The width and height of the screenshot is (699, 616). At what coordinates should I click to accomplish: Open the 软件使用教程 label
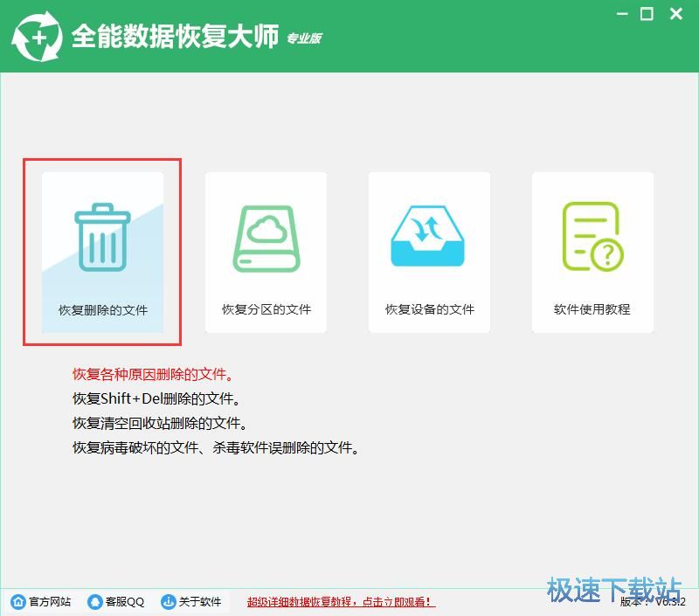[592, 309]
